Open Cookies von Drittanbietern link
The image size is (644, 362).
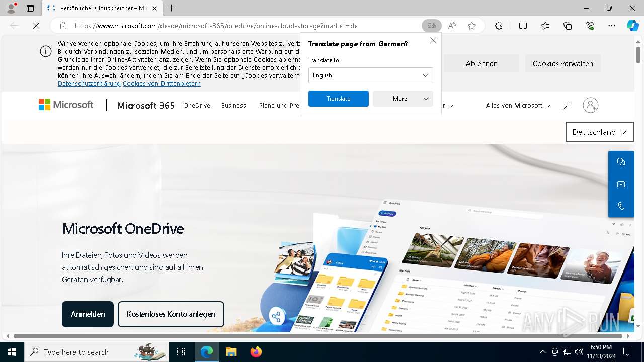click(x=162, y=84)
